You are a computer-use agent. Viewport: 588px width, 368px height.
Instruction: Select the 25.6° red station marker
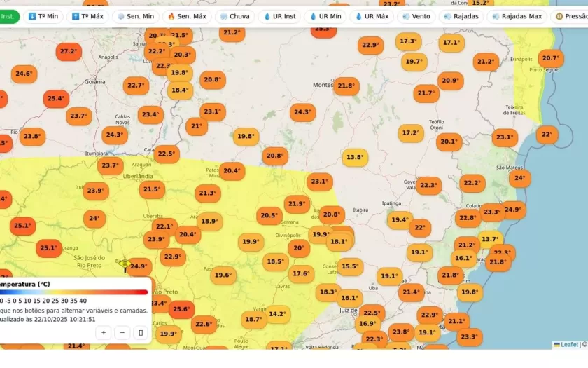(x=181, y=308)
